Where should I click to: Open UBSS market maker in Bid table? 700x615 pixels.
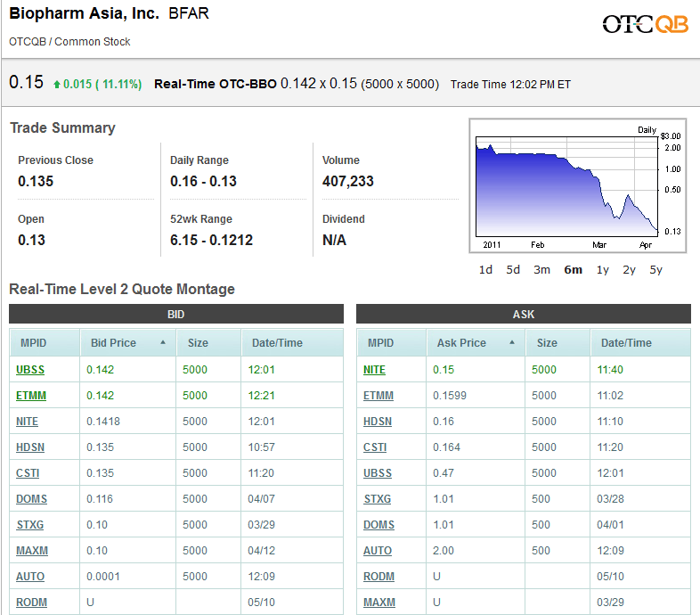[29, 369]
